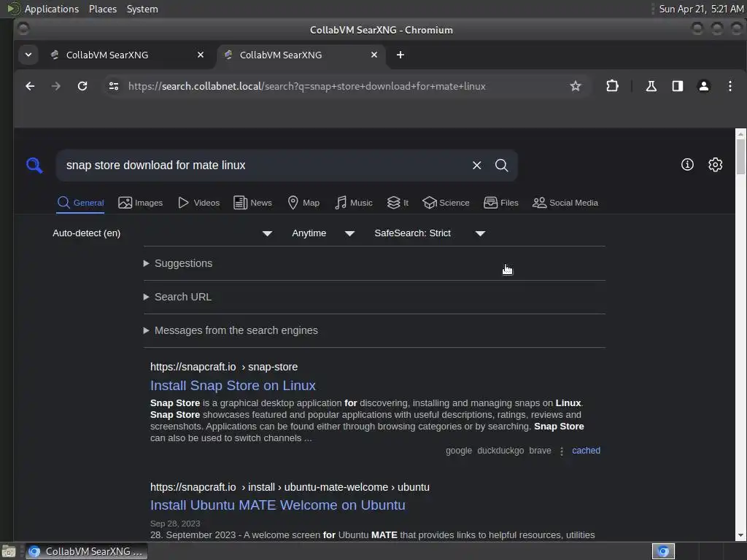Open the System menu
747x560 pixels.
(x=142, y=9)
